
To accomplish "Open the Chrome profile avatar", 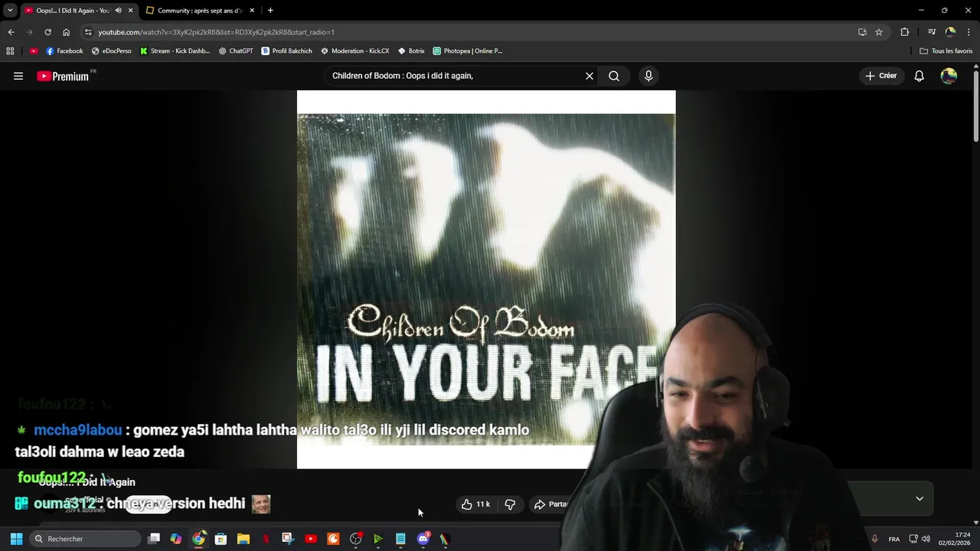I will click(950, 32).
